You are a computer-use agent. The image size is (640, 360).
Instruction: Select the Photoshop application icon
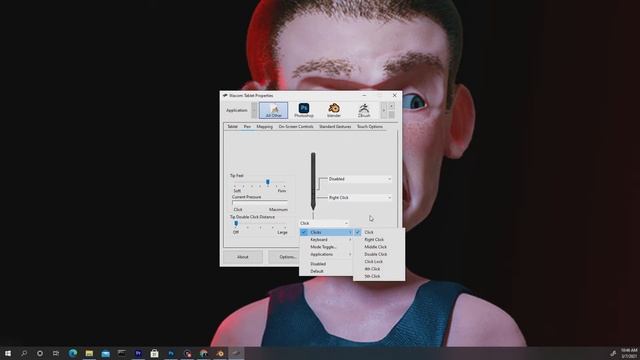(304, 110)
